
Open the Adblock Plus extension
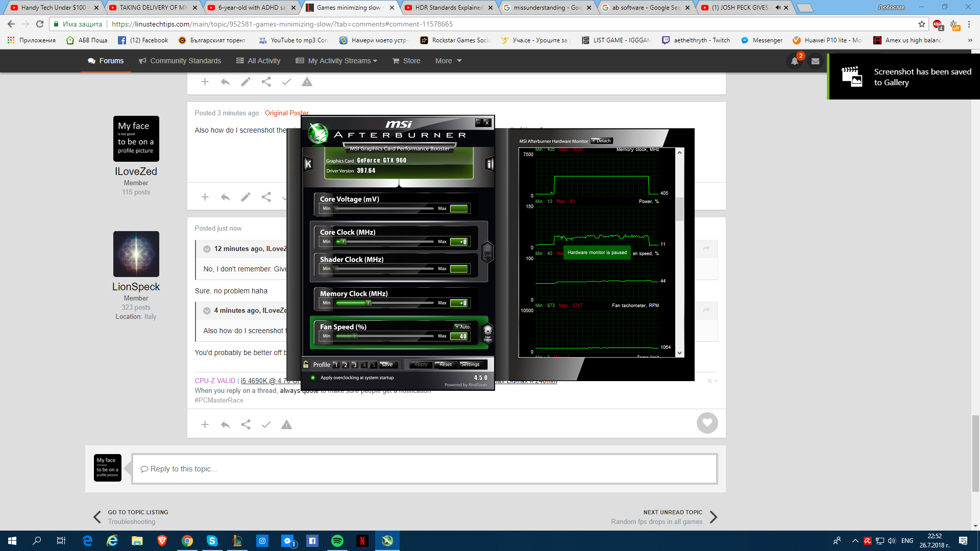coord(938,24)
